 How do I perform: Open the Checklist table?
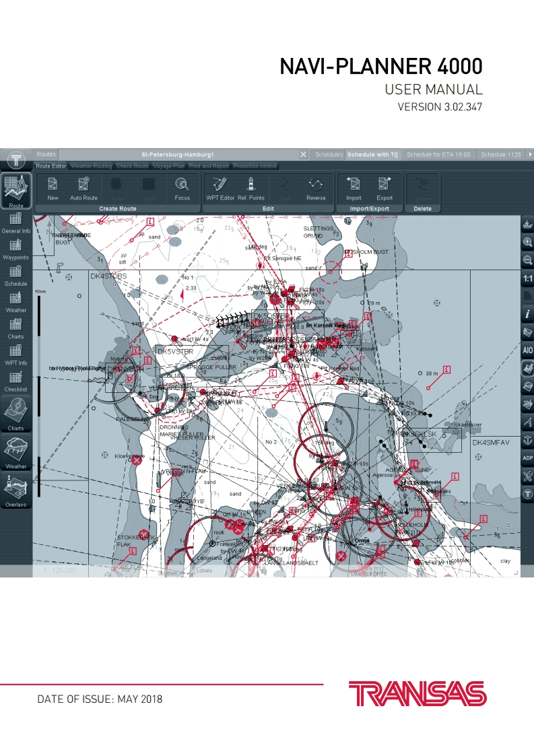tap(16, 382)
